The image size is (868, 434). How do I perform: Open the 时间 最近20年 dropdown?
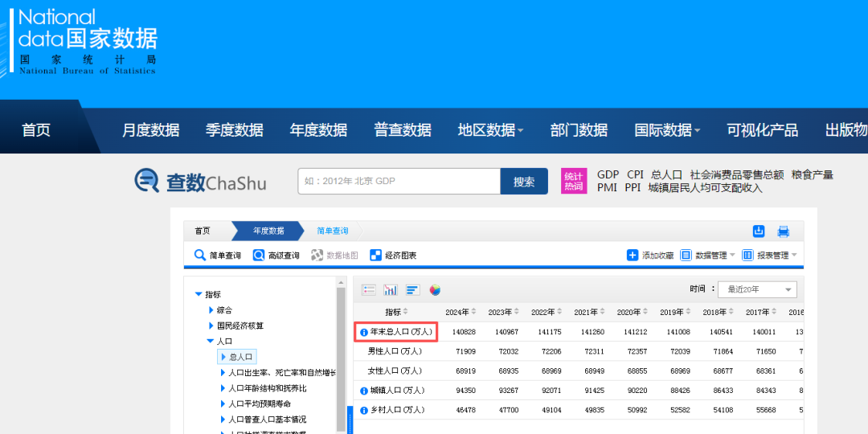click(757, 289)
